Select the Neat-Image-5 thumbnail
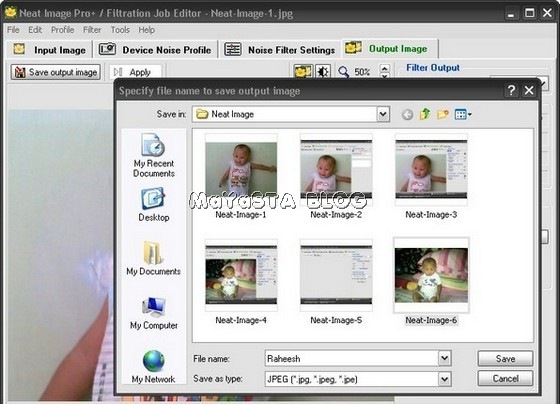 click(336, 275)
